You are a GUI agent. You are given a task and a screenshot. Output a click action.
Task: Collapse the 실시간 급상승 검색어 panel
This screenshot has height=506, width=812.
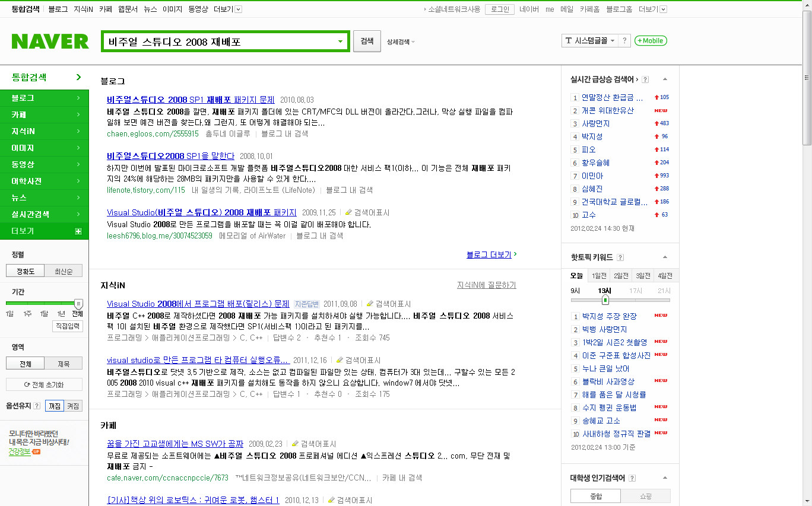[665, 79]
